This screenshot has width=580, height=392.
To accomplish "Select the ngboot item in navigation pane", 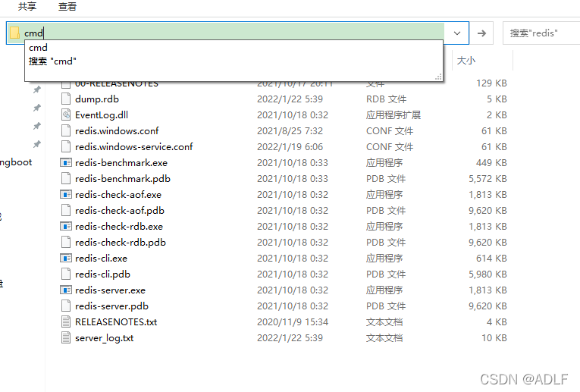I will (16, 162).
